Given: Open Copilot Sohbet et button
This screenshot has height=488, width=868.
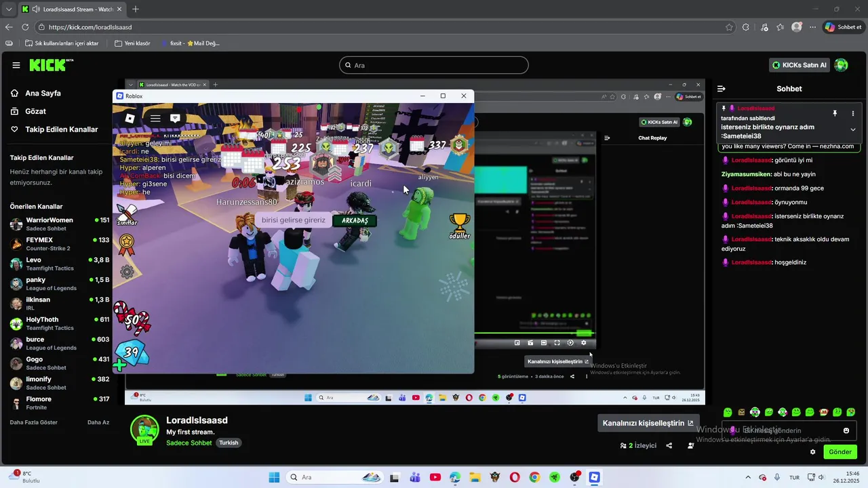Looking at the screenshot, I should [x=843, y=27].
